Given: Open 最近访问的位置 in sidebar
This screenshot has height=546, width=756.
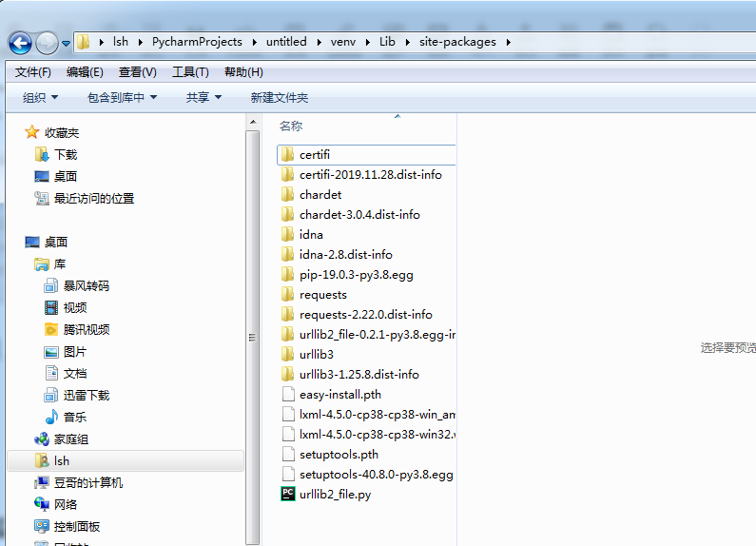Looking at the screenshot, I should (85, 198).
